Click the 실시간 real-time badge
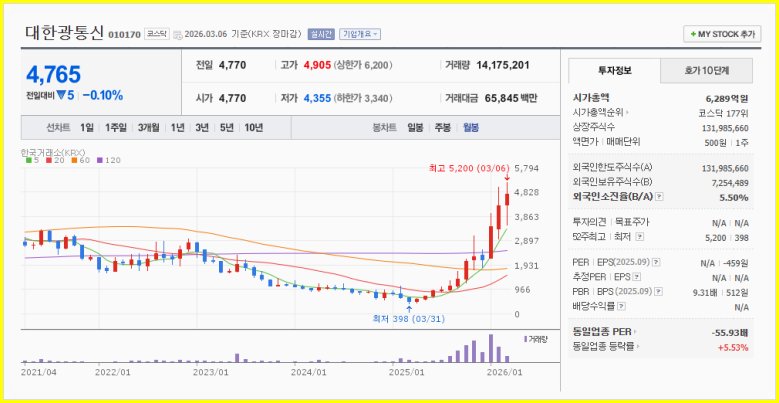The image size is (779, 403). click(321, 34)
